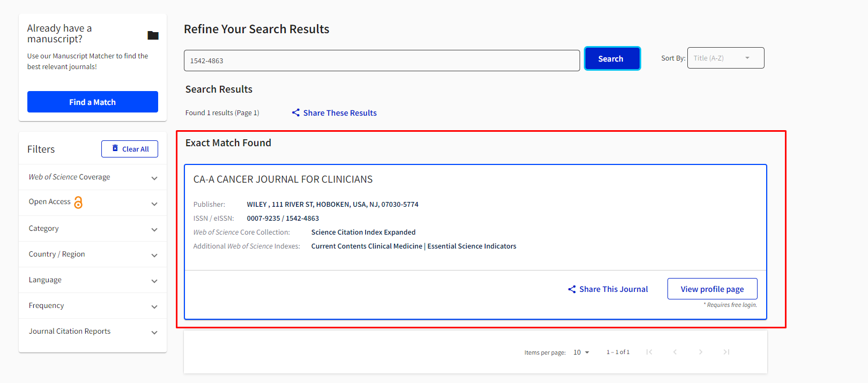Click the WILEY publisher address text

click(x=332, y=204)
